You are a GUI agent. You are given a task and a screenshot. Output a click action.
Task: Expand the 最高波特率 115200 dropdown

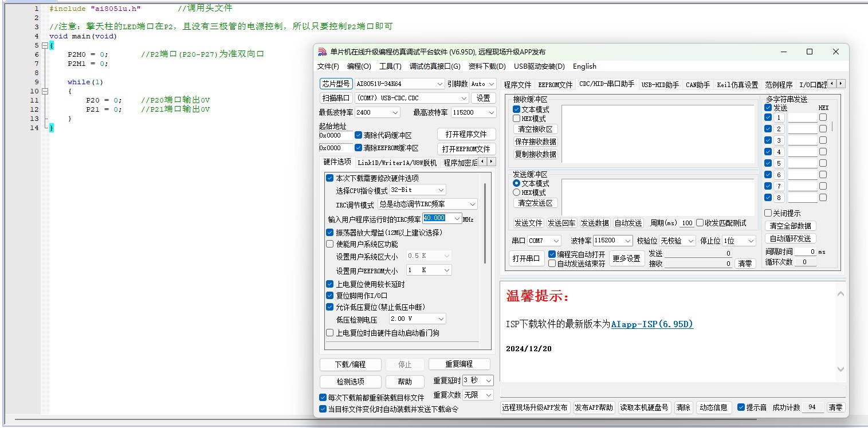click(491, 112)
